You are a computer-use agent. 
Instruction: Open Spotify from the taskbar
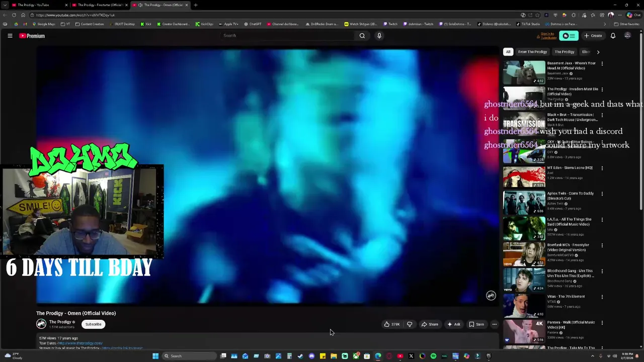(x=433, y=356)
